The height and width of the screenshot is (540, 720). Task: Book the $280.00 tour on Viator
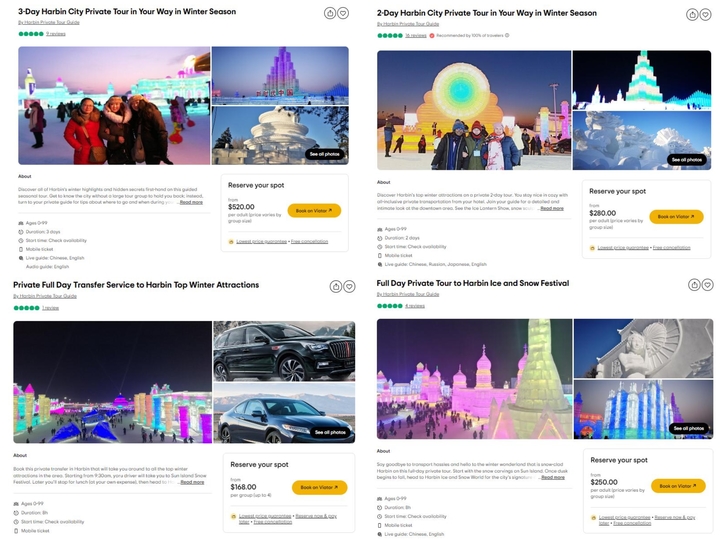tap(676, 216)
